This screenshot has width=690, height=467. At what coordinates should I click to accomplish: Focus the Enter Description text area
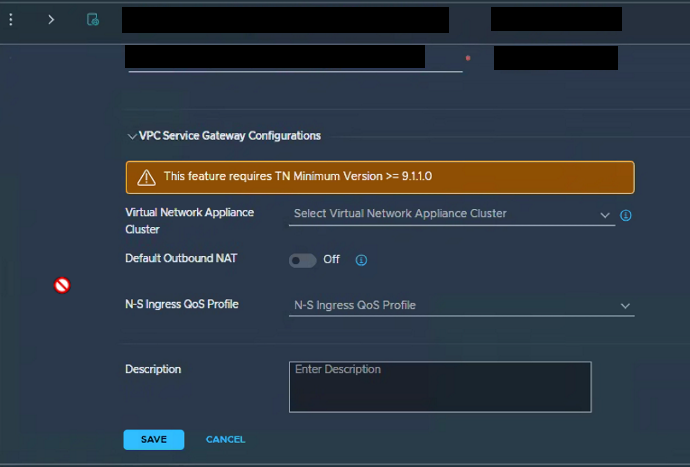[x=440, y=387]
